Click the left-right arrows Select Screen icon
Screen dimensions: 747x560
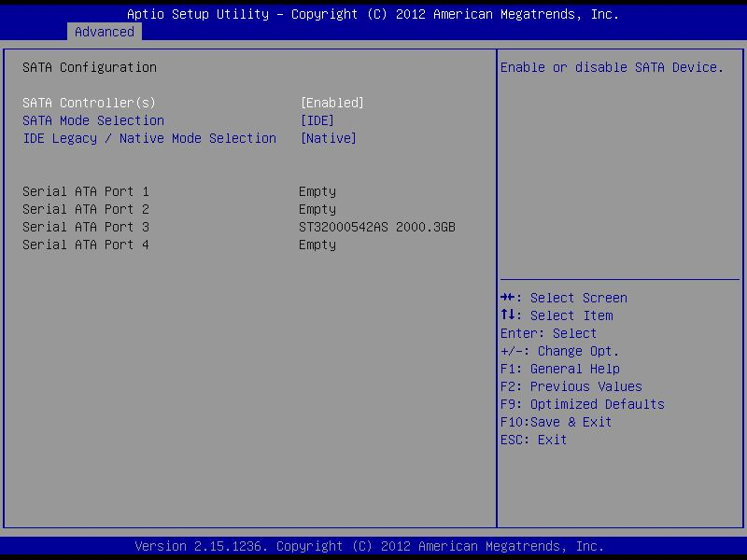pyautogui.click(x=508, y=298)
